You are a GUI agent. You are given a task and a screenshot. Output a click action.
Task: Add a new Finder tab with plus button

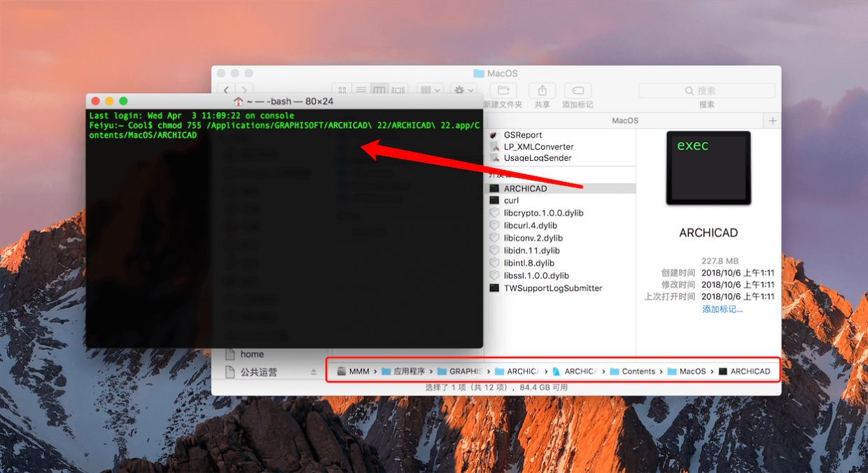(x=773, y=120)
